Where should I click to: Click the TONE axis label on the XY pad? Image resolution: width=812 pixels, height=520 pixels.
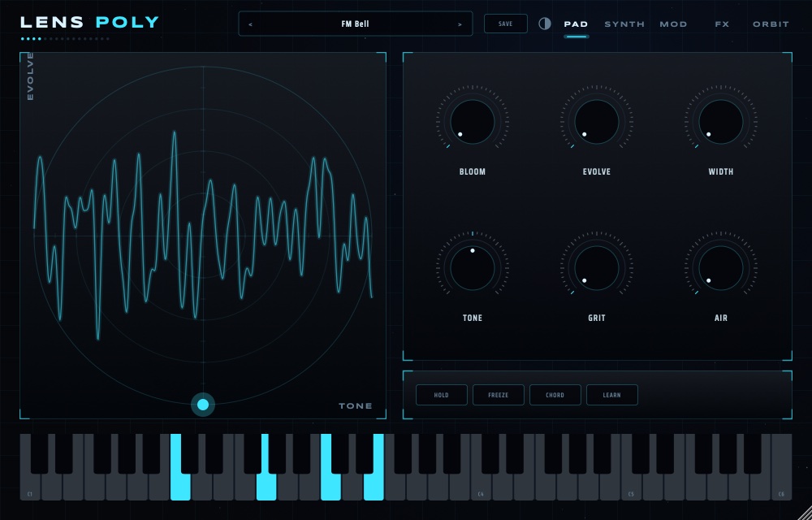coord(356,406)
